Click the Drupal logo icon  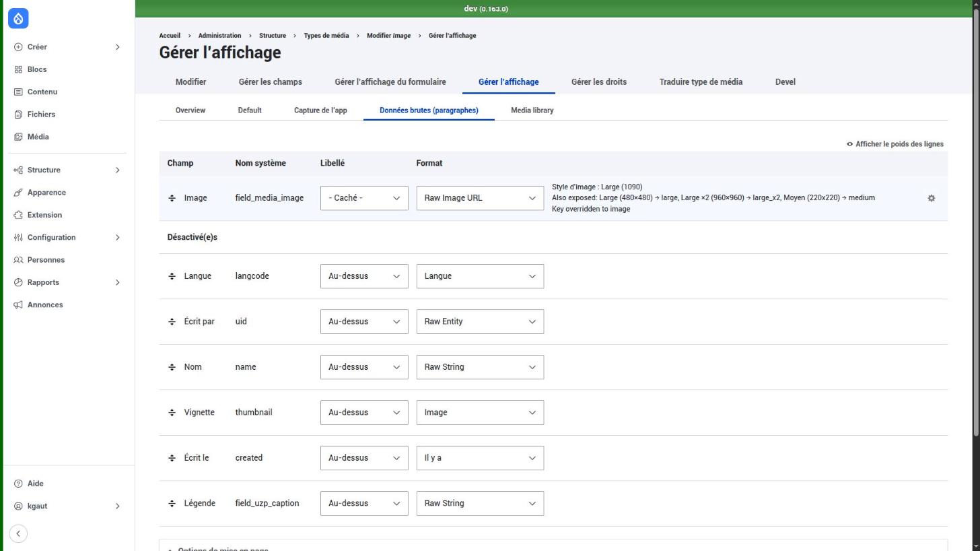18,18
